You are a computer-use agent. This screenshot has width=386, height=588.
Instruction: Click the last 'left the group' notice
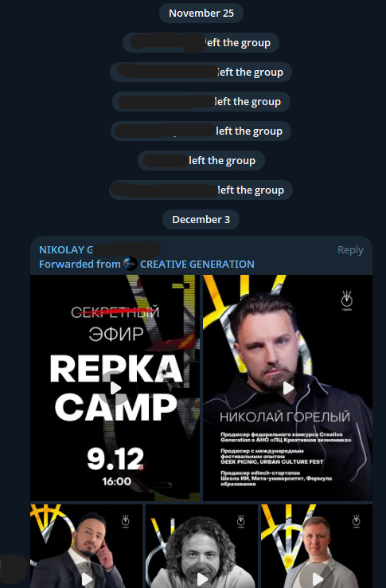201,190
